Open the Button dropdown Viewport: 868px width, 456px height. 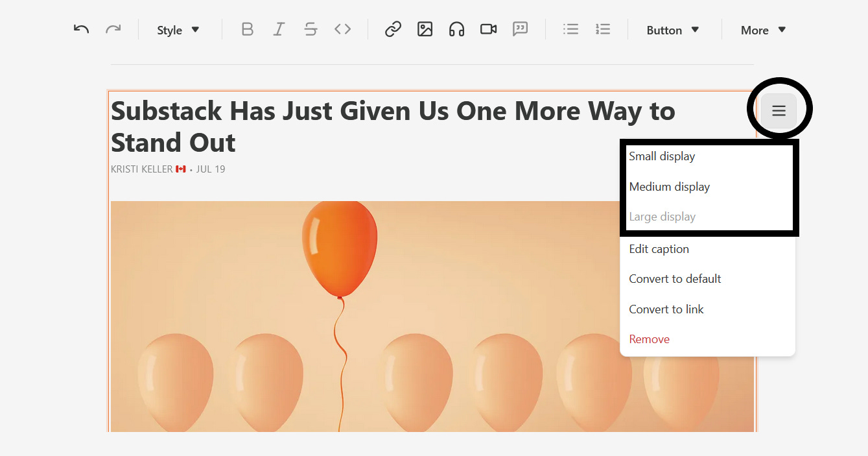click(673, 30)
